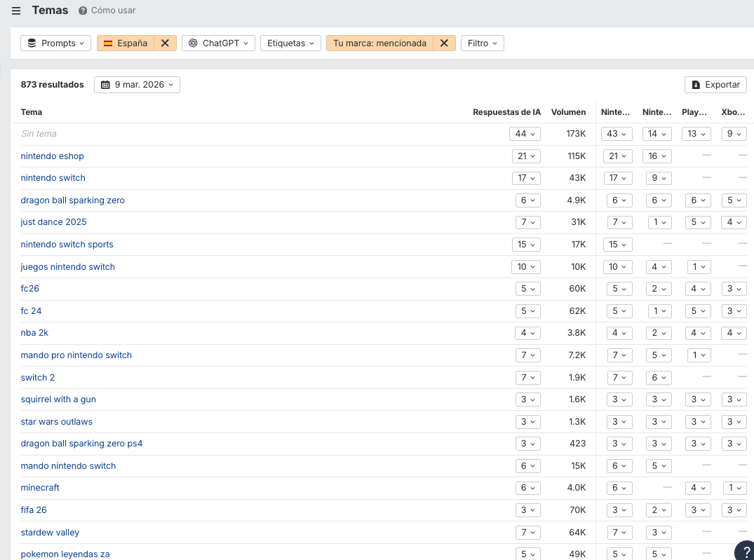This screenshot has width=754, height=560.
Task: Open the nintendo eshop topic link
Action: 53,156
